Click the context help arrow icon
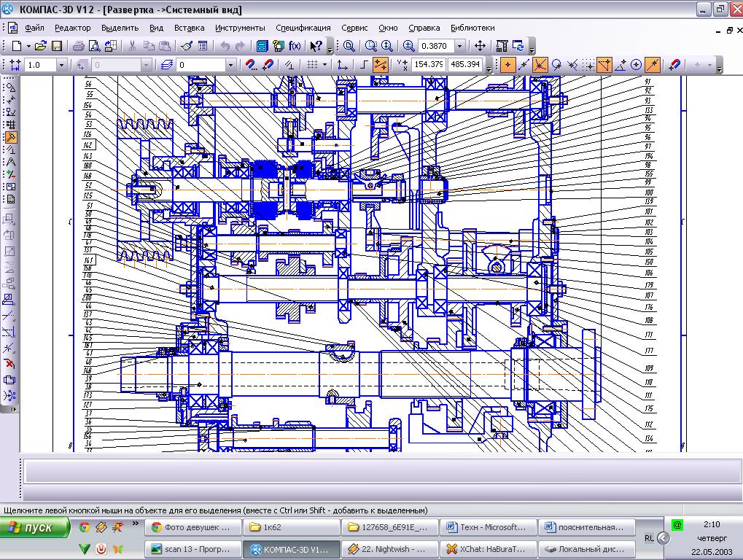 coord(316,45)
